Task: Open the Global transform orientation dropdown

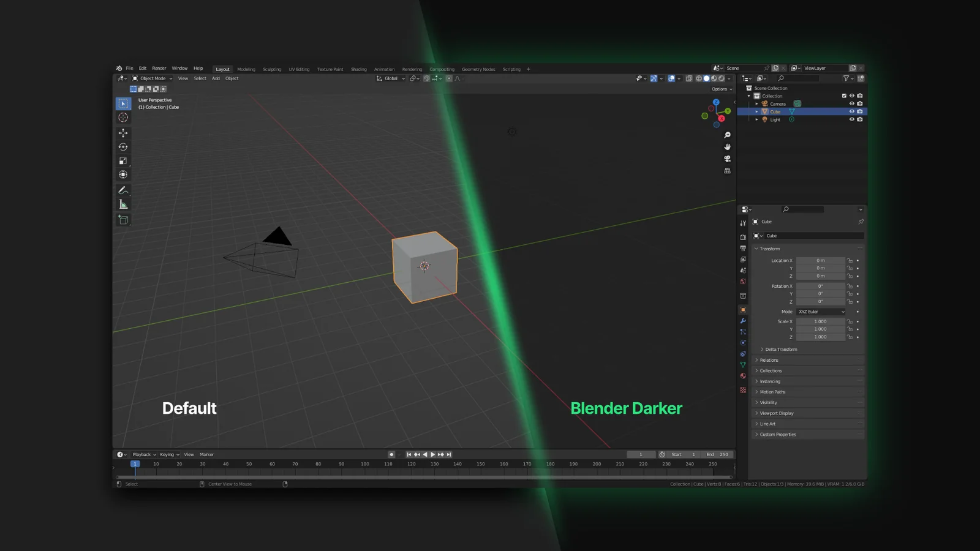Action: pos(390,78)
